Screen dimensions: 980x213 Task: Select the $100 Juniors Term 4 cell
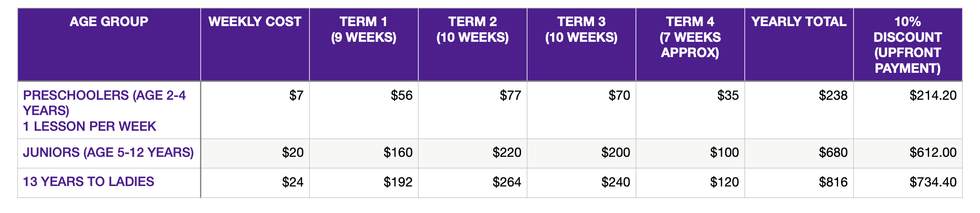click(690, 153)
